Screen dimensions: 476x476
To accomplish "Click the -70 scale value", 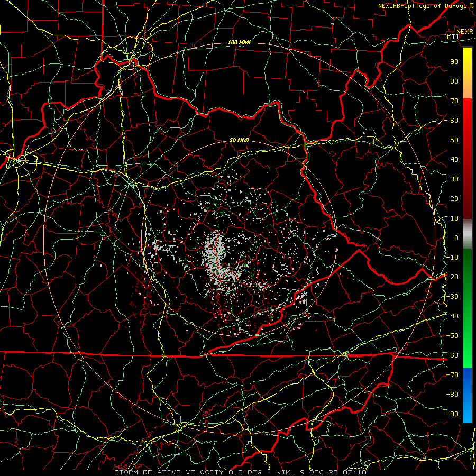I will pyautogui.click(x=452, y=375).
